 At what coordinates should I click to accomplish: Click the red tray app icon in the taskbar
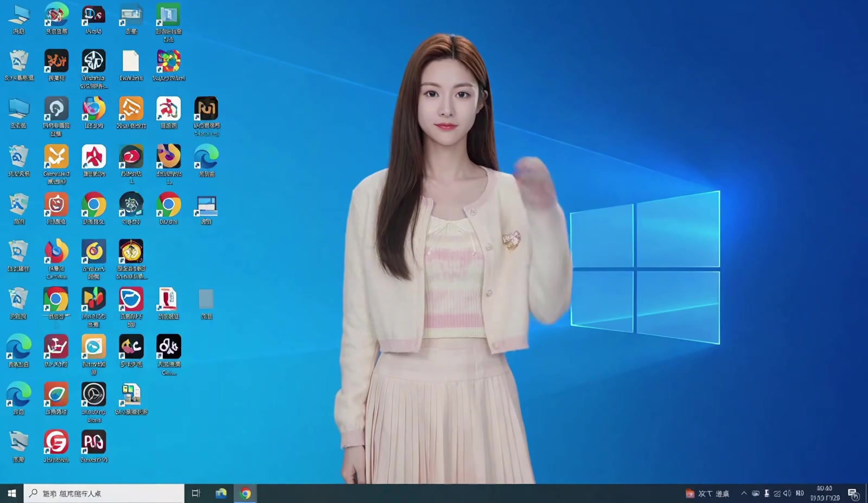pos(690,493)
